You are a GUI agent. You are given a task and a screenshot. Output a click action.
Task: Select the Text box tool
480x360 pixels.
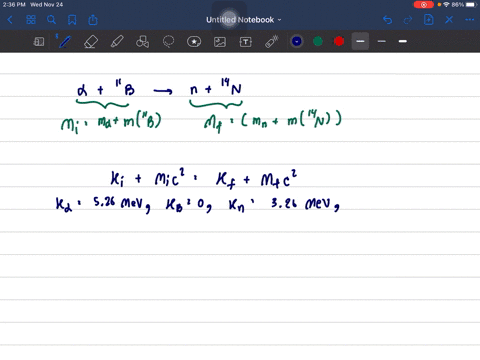246,42
